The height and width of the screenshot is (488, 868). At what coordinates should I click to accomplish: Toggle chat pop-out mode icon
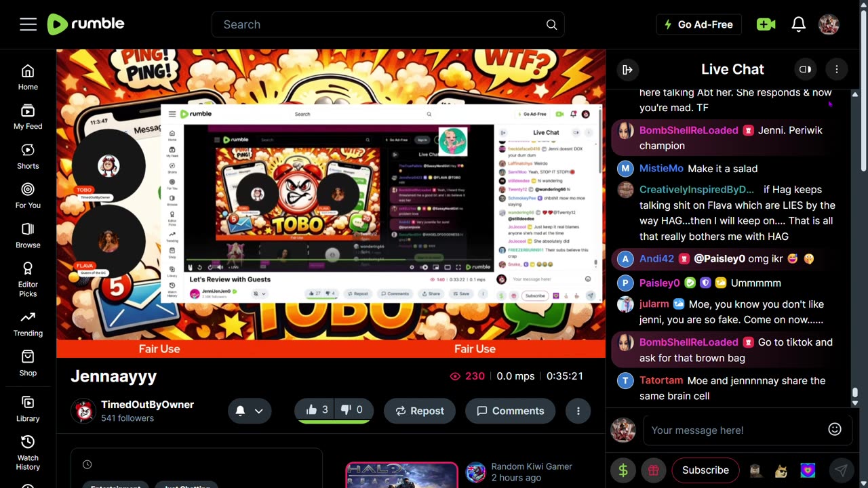pos(805,69)
